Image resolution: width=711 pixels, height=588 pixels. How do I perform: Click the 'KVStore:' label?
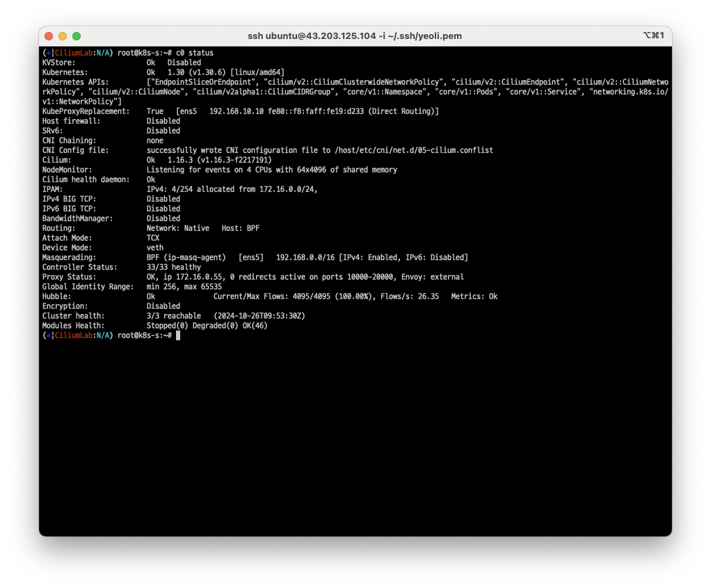pos(59,63)
